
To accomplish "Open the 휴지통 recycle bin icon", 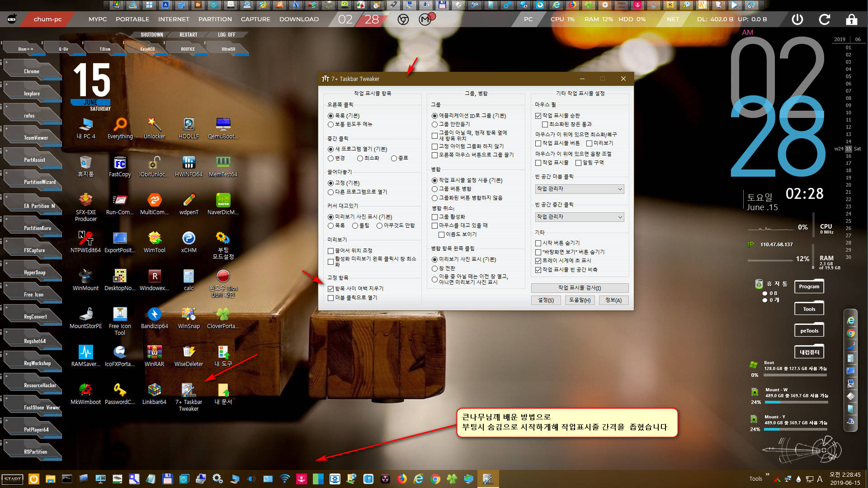I will [86, 166].
